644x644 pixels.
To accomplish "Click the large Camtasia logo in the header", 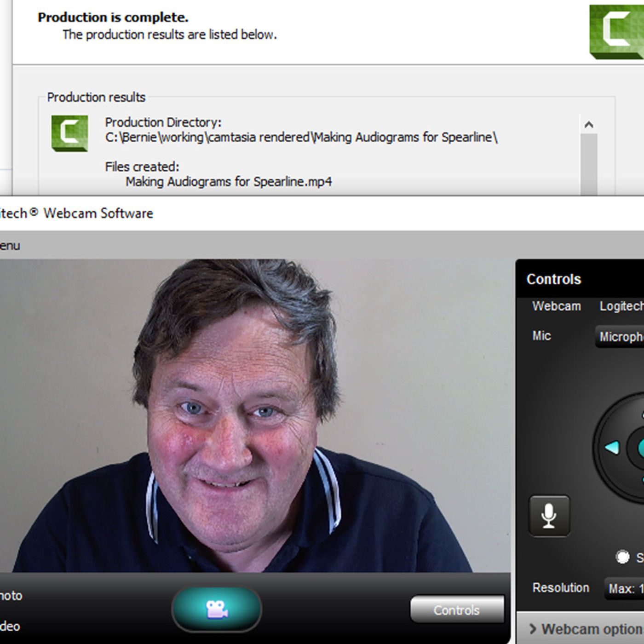I will (616, 31).
